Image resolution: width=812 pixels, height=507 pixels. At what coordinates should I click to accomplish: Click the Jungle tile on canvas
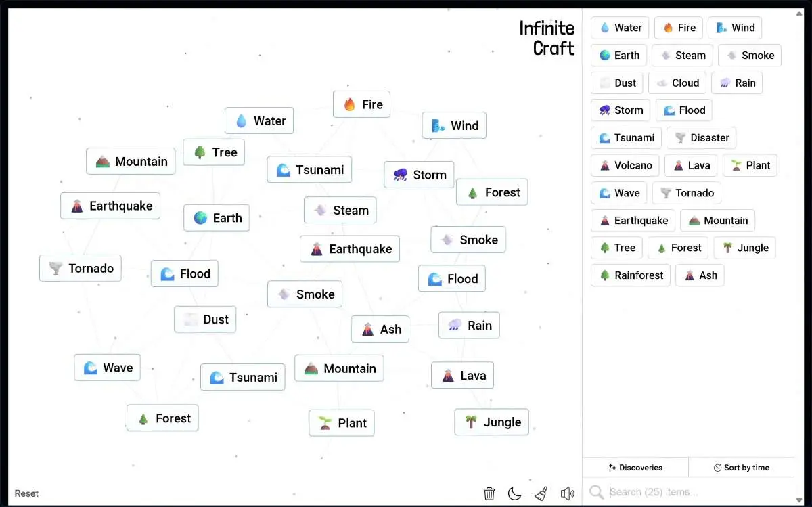pos(491,422)
